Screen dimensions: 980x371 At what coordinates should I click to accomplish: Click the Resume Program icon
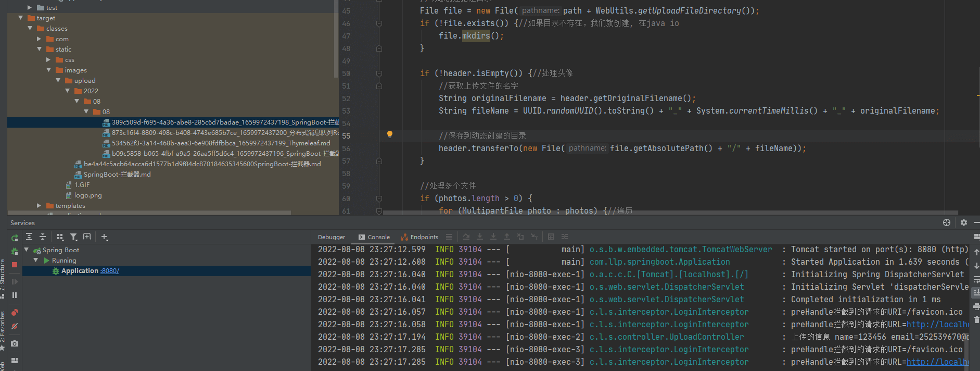point(15,281)
